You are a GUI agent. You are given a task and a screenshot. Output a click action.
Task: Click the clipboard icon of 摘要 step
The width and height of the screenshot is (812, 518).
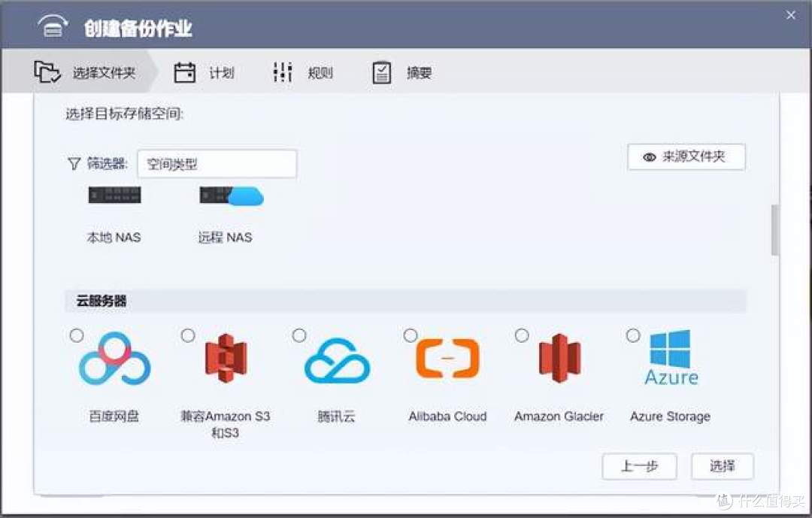click(382, 72)
